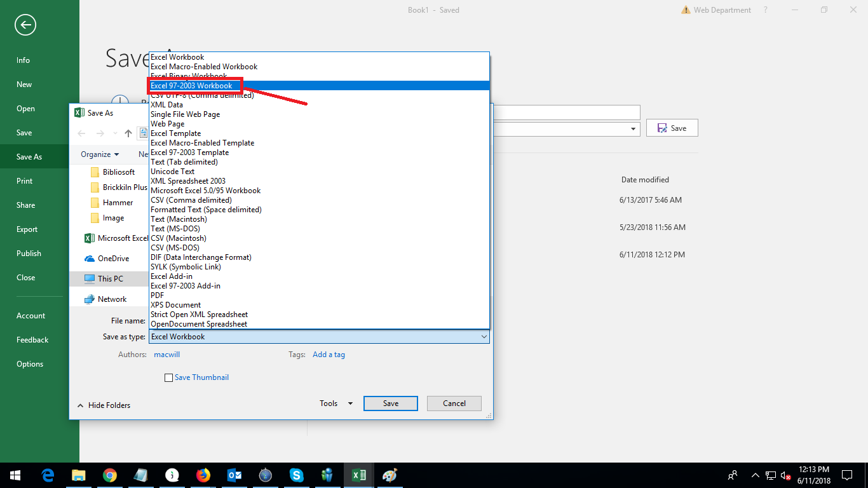Click the People tray icon

coord(733,475)
